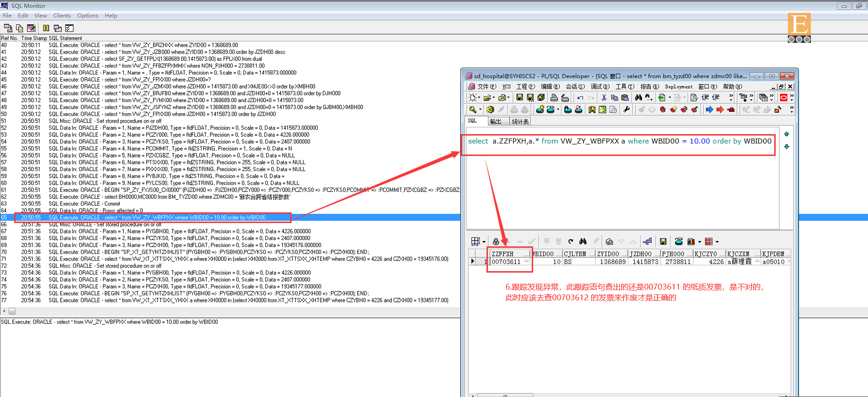This screenshot has height=397, width=868.
Task: Clear the SQL Monitor log with the eraser icon
Action: (31, 28)
